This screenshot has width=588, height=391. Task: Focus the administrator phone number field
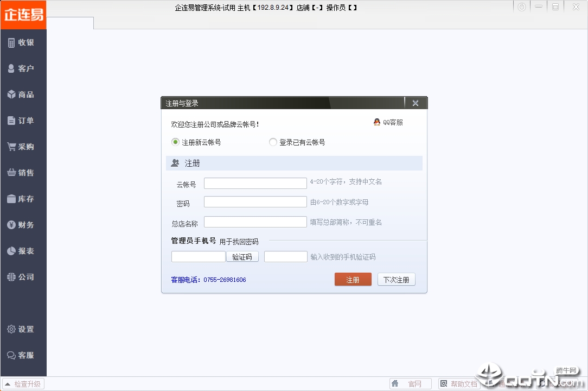(x=199, y=256)
